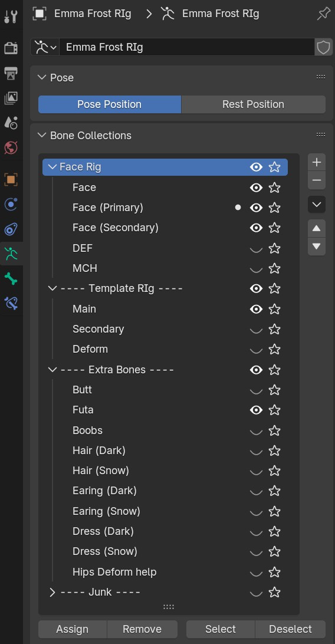Screen dimensions: 335x644
Task: Move the bone collection up
Action: [317, 228]
